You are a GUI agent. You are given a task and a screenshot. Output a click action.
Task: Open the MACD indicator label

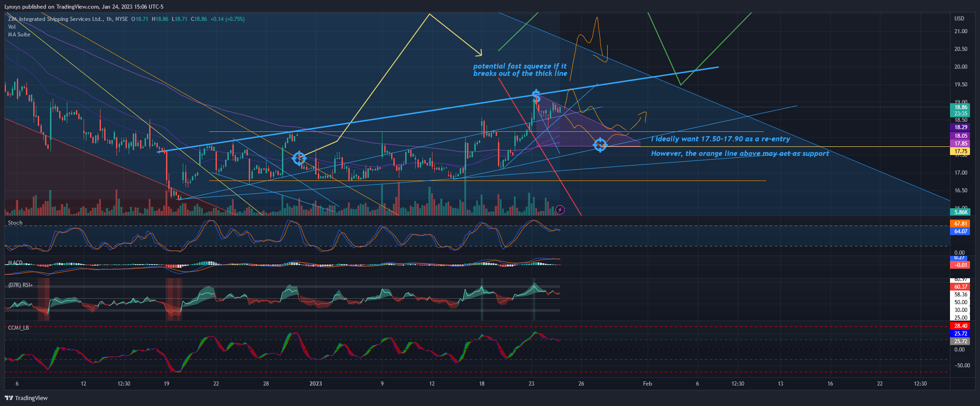coord(15,263)
